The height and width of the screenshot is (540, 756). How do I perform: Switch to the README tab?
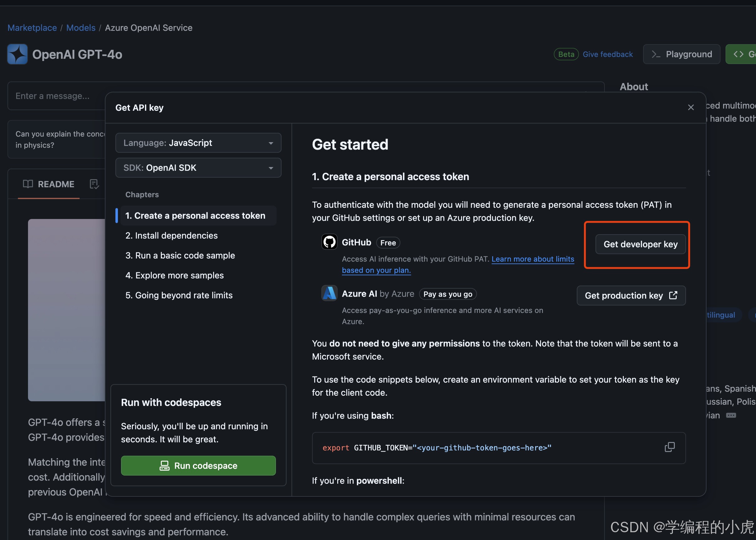coord(49,184)
